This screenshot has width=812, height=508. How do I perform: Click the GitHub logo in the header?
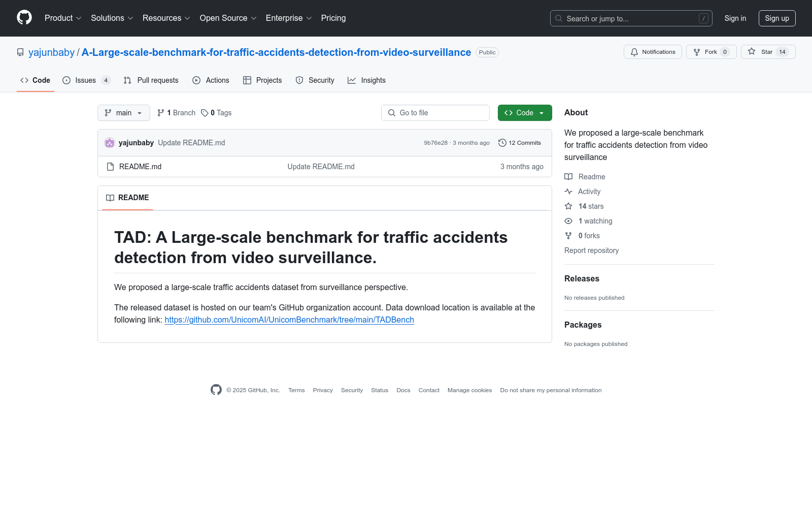click(x=24, y=18)
